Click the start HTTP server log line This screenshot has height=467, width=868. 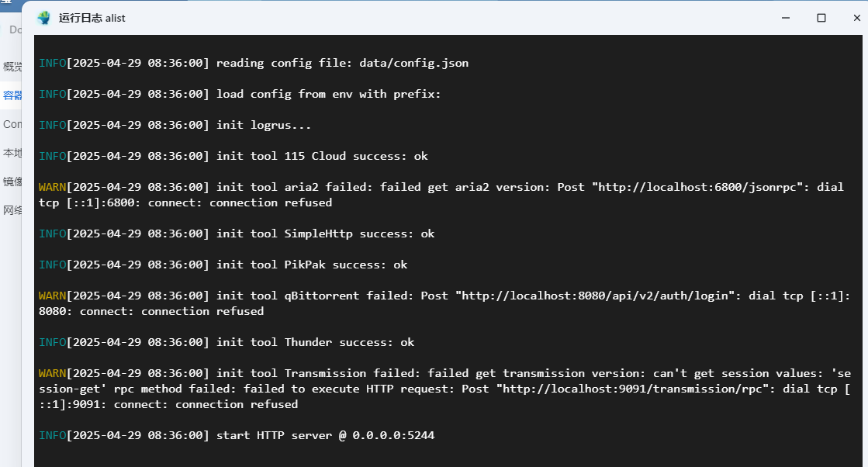237,435
